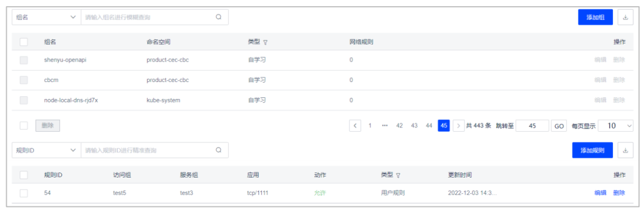
Task: Toggle select-all checkbox in rules table header
Action: pyautogui.click(x=24, y=175)
